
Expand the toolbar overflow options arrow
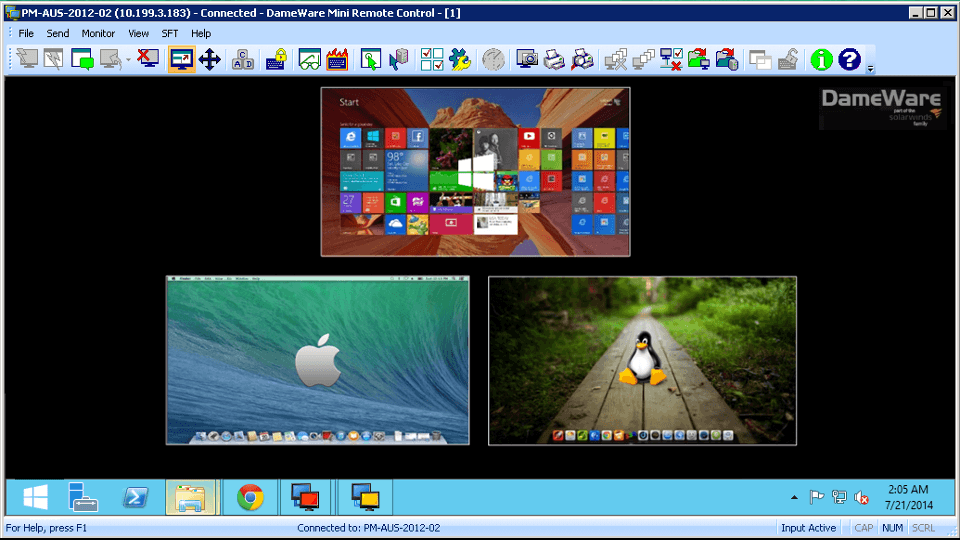point(870,69)
